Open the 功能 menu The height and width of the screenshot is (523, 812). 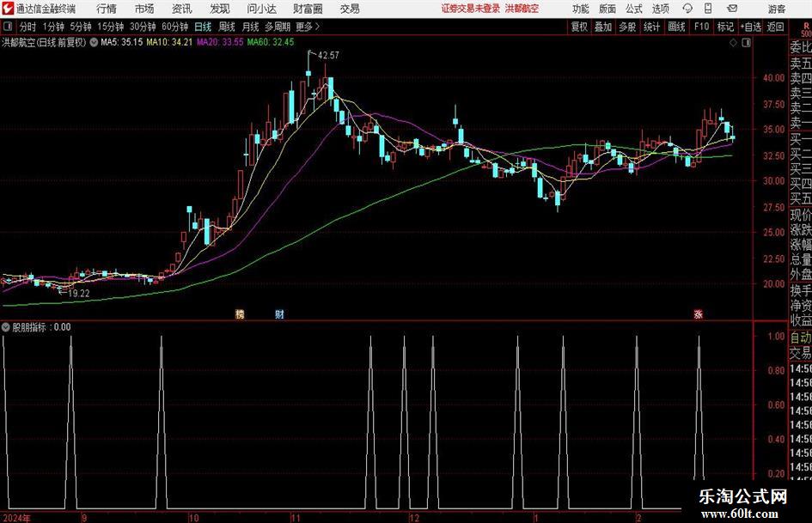(x=581, y=9)
